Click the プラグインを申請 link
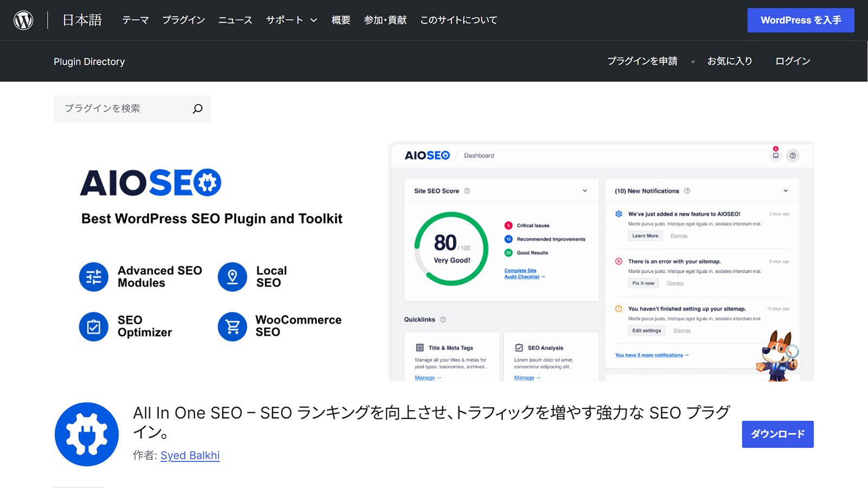 (642, 61)
